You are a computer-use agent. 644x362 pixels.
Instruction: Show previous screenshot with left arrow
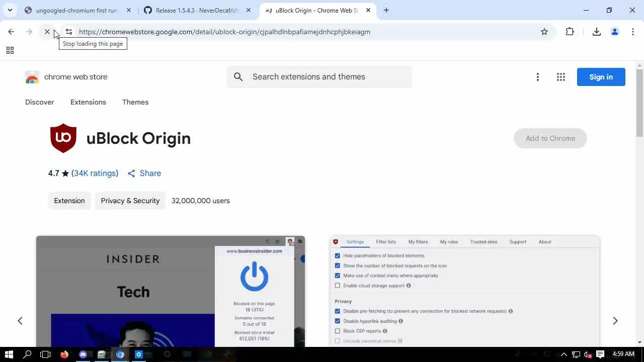click(20, 321)
